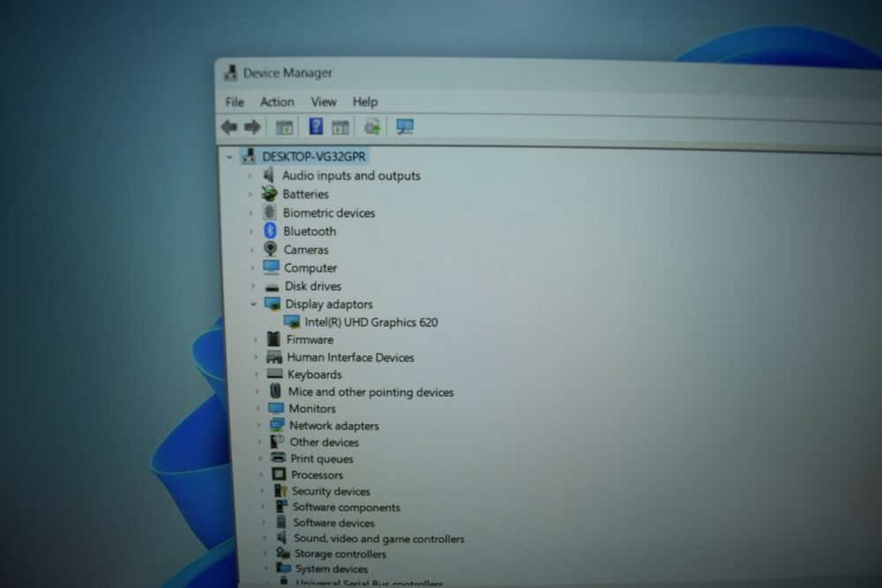Select the Computer category label
The width and height of the screenshot is (882, 588).
[x=310, y=268]
